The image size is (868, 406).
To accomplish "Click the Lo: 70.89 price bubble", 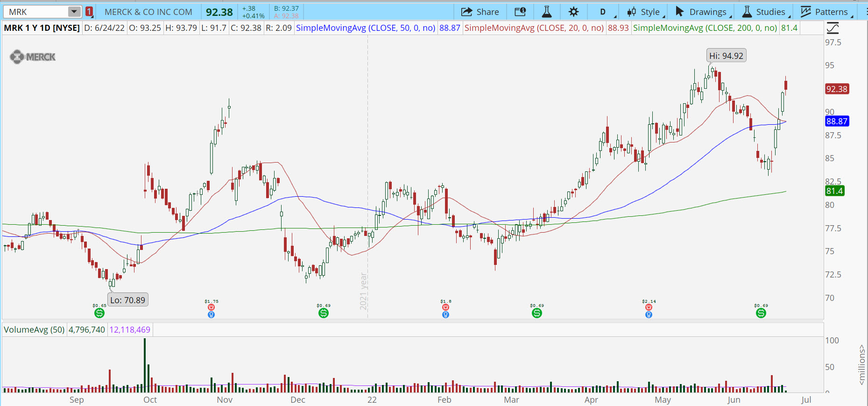I will (x=128, y=300).
